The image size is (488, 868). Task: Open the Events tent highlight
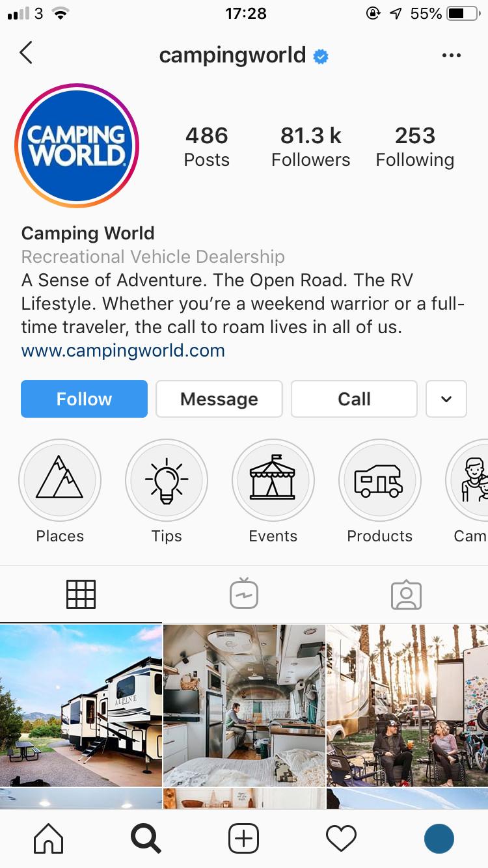tap(273, 480)
